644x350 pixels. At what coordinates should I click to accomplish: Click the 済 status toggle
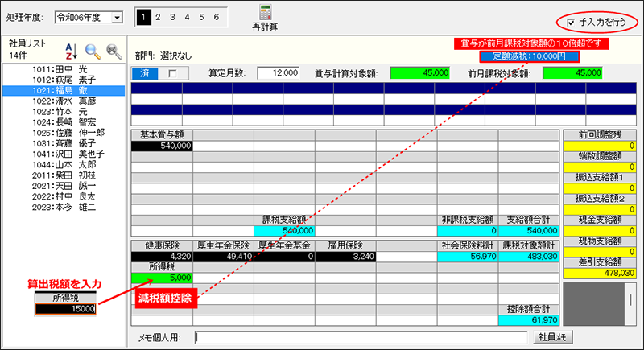[x=145, y=73]
